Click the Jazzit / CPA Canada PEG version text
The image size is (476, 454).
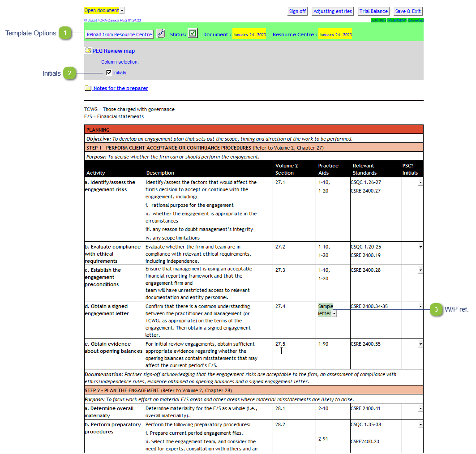tap(112, 20)
